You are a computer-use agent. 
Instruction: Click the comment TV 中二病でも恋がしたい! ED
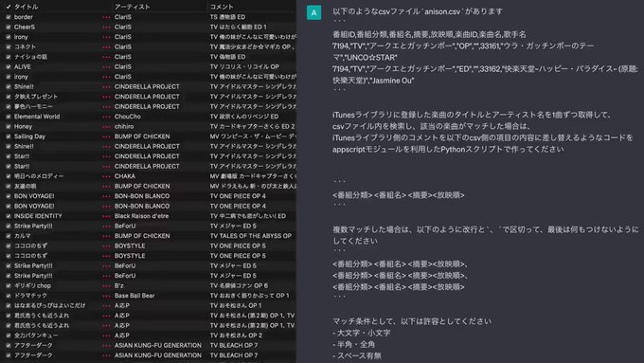pos(248,216)
